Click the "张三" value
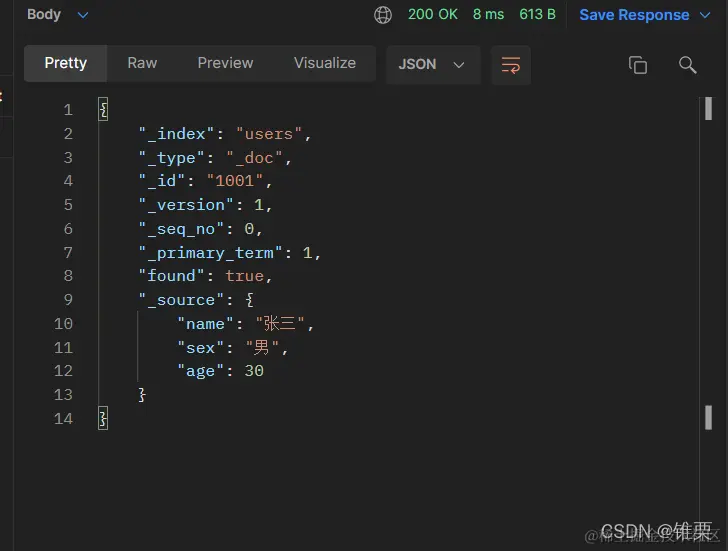This screenshot has height=551, width=728. tap(280, 324)
